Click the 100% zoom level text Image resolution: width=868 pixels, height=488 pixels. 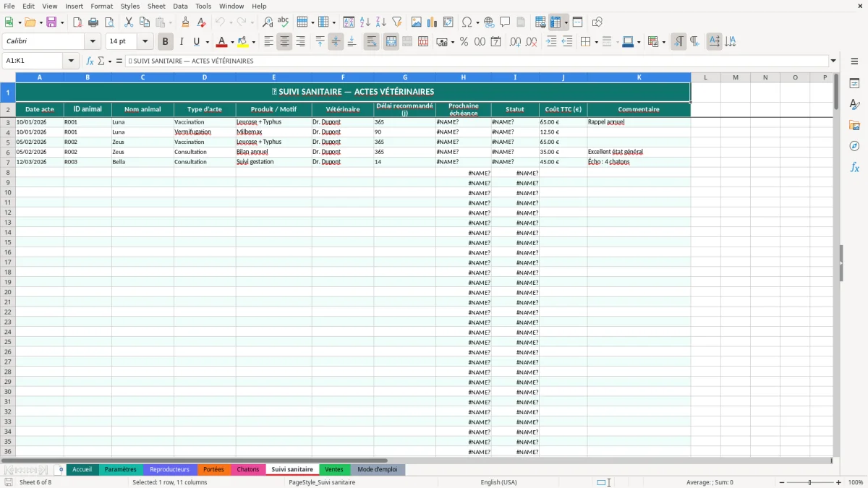coord(856,482)
